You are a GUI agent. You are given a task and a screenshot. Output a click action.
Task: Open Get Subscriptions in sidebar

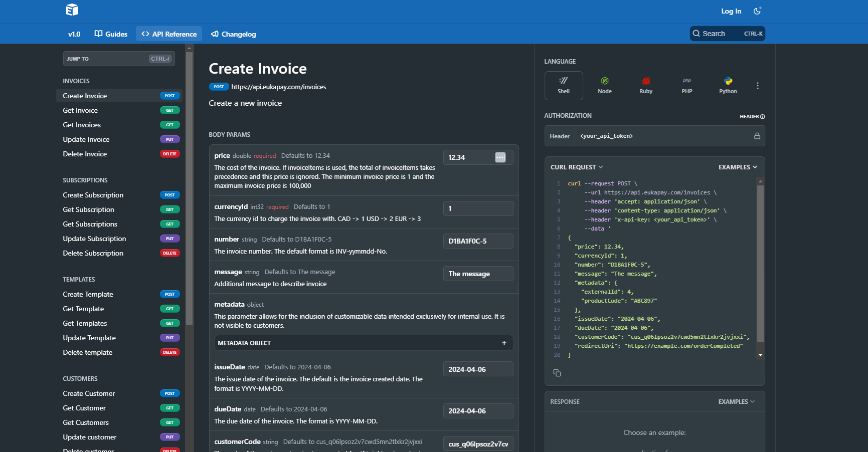click(119, 224)
